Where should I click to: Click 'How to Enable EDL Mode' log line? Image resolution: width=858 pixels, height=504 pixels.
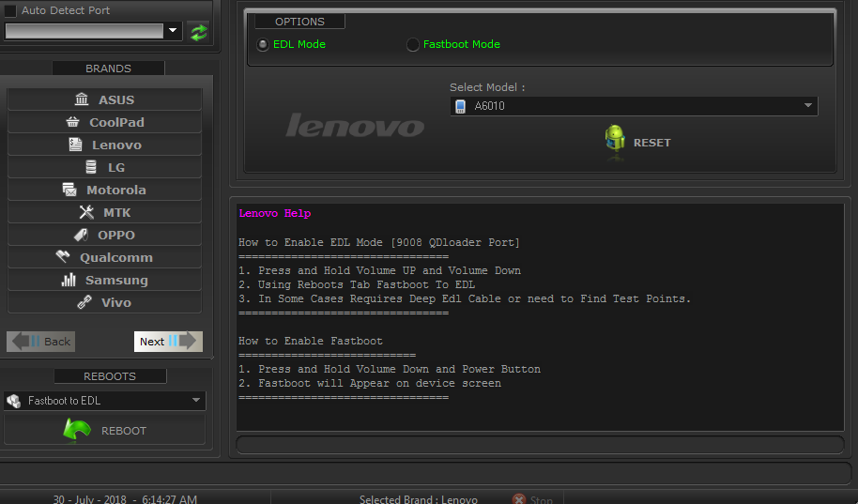coord(379,242)
